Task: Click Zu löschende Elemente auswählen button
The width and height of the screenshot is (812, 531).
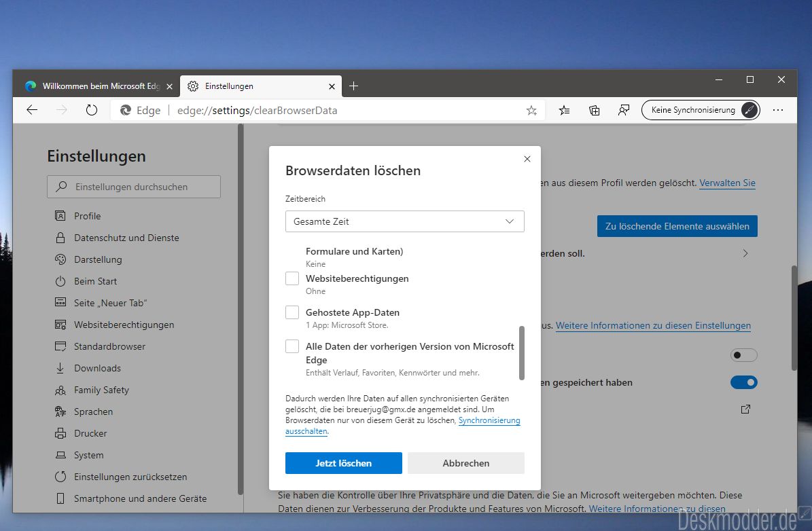Action: [677, 226]
